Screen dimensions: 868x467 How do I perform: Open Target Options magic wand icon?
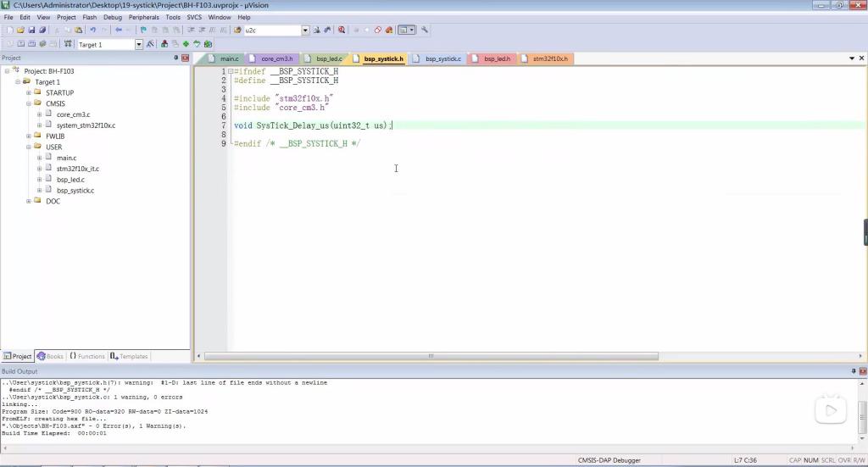pyautogui.click(x=151, y=44)
